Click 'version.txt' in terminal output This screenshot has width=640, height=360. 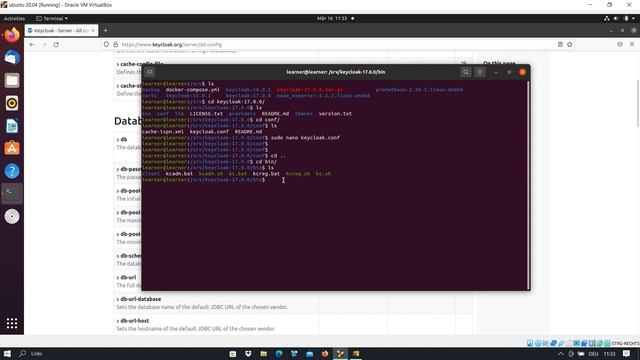[335, 114]
